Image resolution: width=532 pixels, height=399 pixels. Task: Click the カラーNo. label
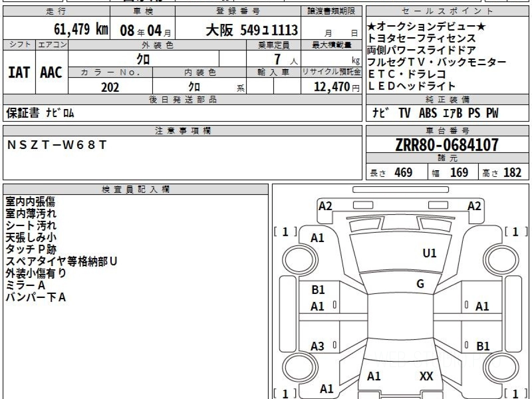pyautogui.click(x=110, y=72)
